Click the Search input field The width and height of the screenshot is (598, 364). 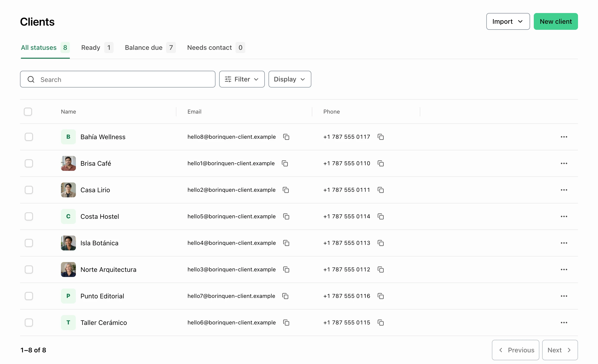click(118, 79)
